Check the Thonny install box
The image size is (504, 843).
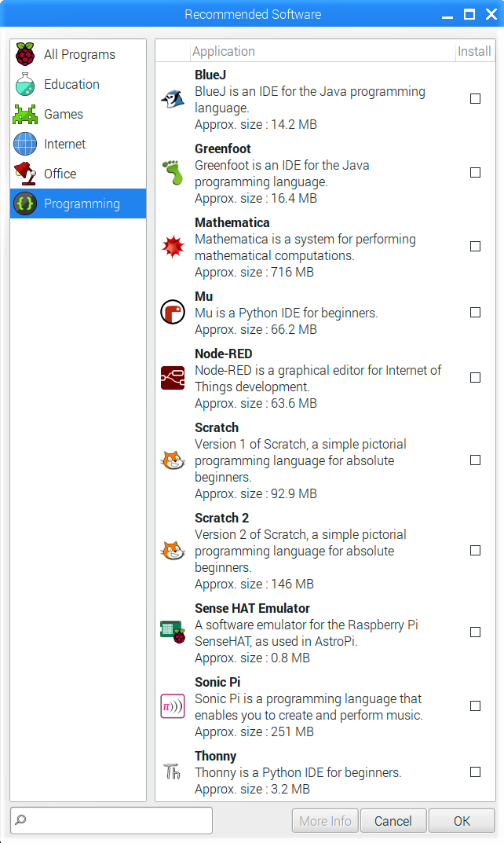click(x=475, y=772)
